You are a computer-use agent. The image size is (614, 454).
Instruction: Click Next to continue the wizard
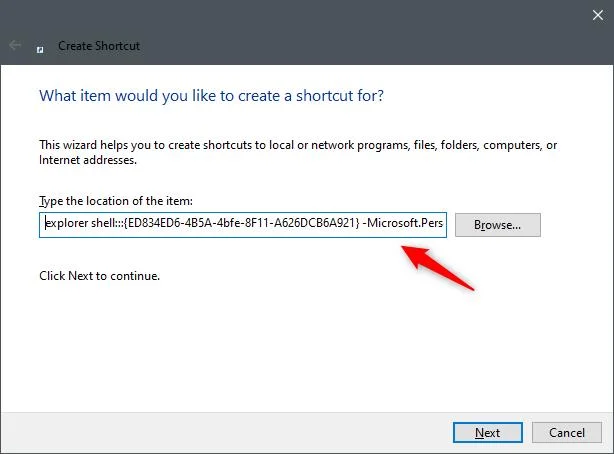488,432
